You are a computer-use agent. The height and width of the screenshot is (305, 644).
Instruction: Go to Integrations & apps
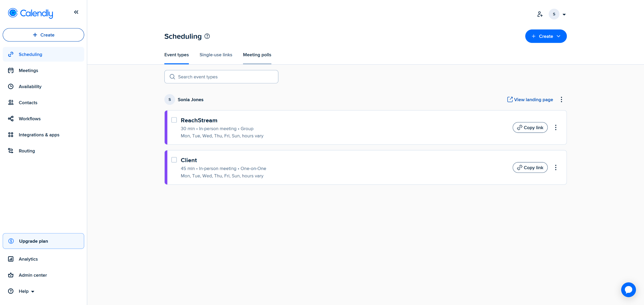[x=39, y=135]
